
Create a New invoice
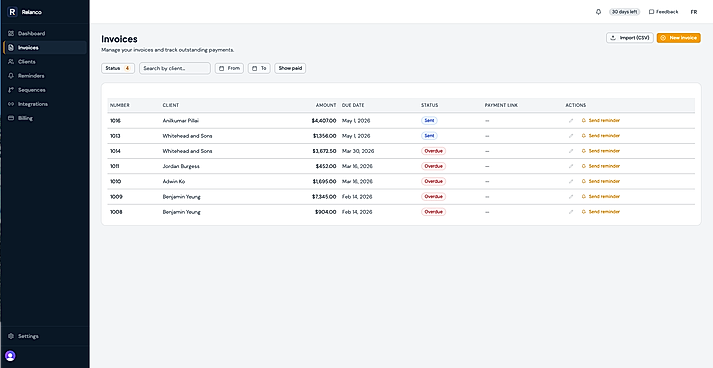[678, 38]
